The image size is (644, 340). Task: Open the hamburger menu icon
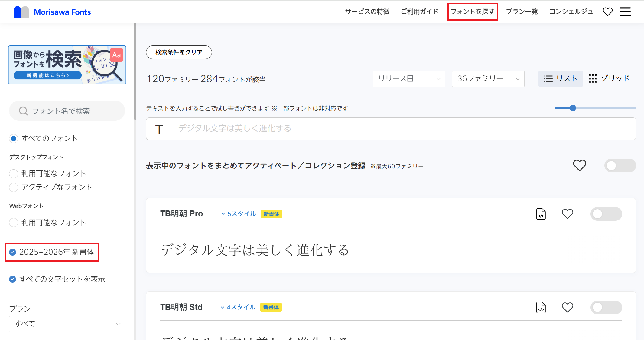click(625, 12)
